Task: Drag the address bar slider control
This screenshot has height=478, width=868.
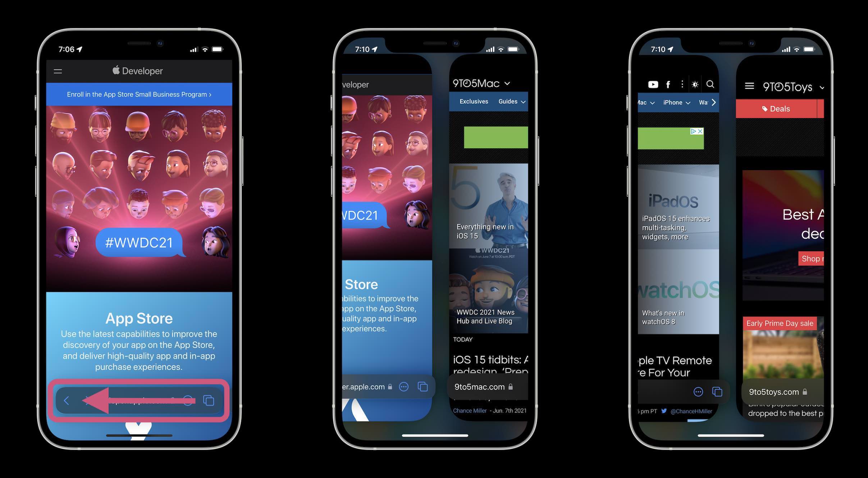Action: click(138, 400)
